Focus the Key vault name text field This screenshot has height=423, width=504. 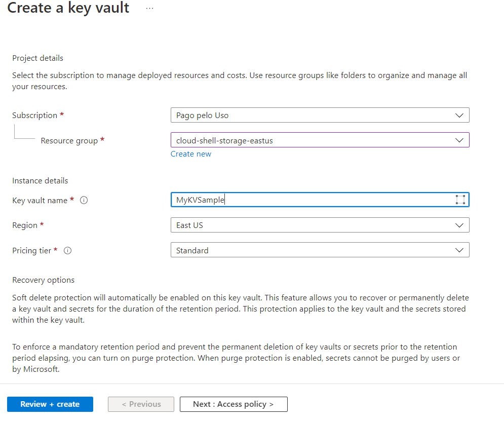[x=320, y=200]
